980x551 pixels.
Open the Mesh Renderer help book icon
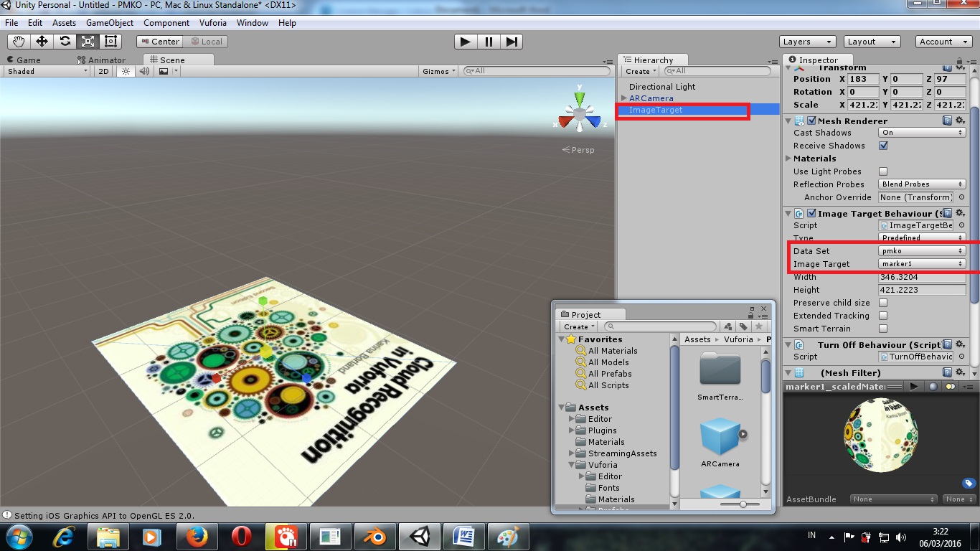tap(947, 121)
